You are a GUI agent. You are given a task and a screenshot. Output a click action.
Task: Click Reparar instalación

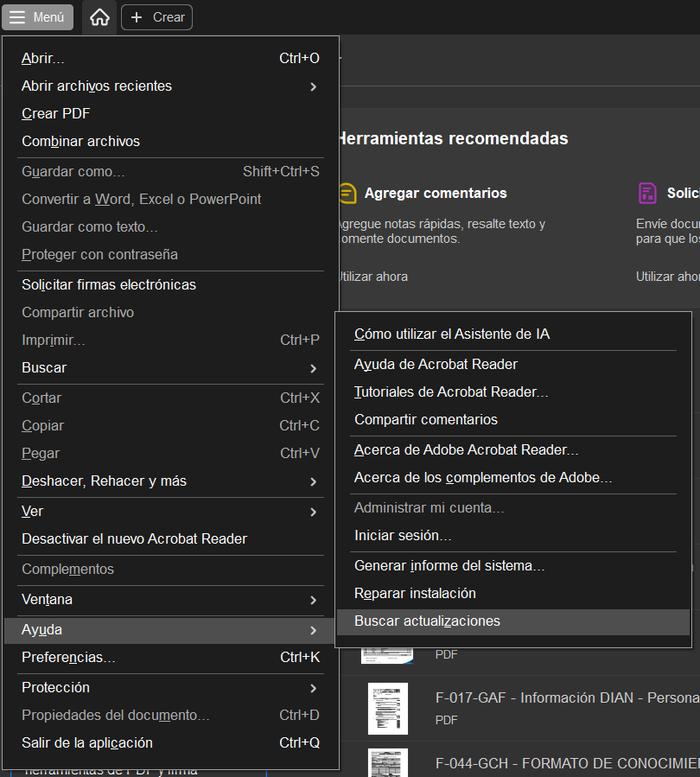513,594
